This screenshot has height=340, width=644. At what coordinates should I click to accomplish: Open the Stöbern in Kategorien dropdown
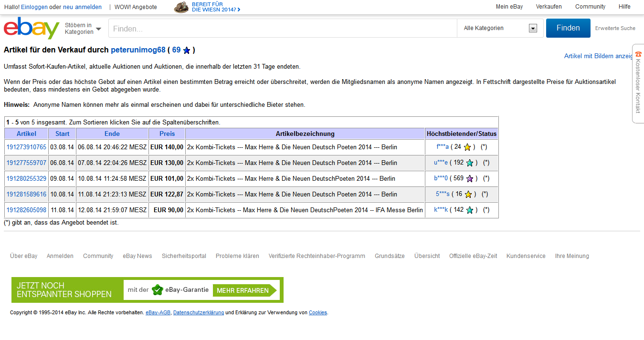coord(83,29)
